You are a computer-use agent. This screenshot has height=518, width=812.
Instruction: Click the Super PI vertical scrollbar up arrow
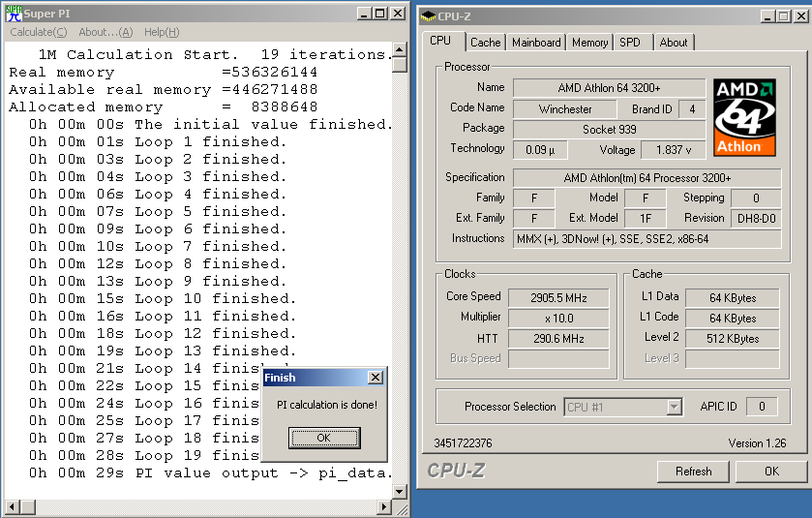click(400, 50)
